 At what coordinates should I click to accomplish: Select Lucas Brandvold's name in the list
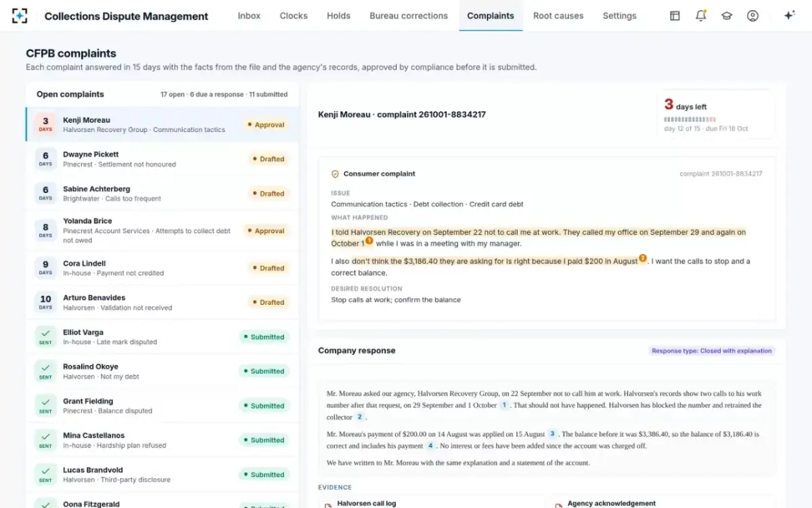coord(93,470)
